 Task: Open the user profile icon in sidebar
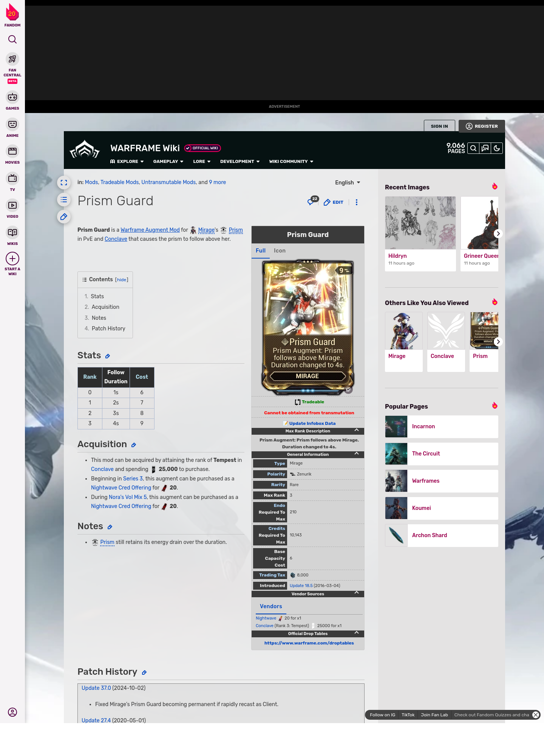point(12,712)
